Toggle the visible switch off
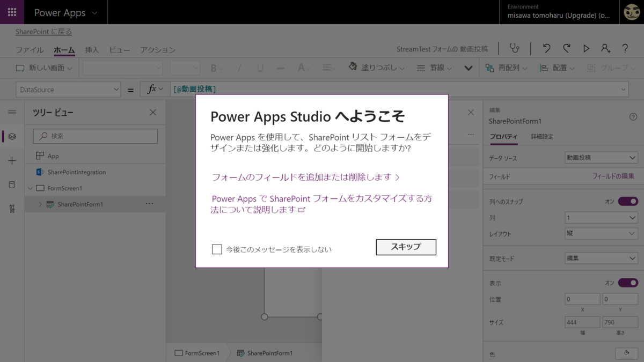This screenshot has width=644, height=362. [628, 283]
